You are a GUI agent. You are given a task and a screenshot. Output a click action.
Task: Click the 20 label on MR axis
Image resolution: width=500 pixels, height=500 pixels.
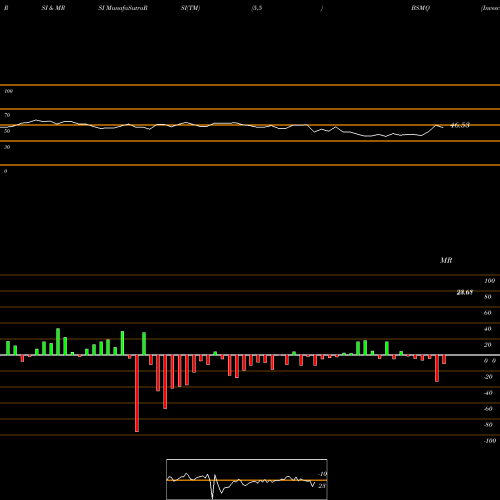tap(488, 345)
